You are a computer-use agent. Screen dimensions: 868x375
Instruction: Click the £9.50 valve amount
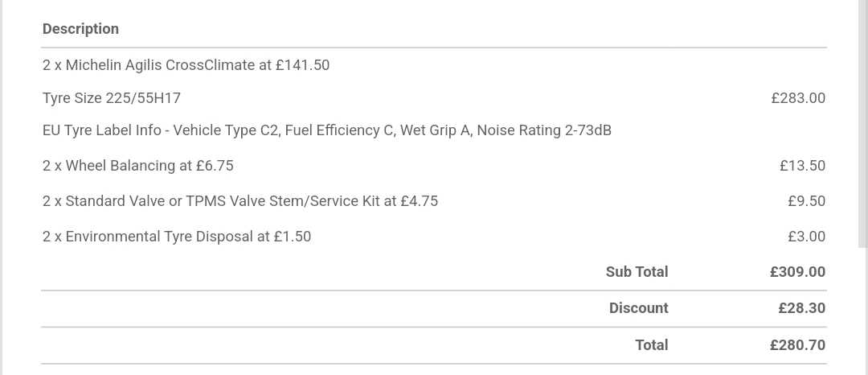coord(806,201)
